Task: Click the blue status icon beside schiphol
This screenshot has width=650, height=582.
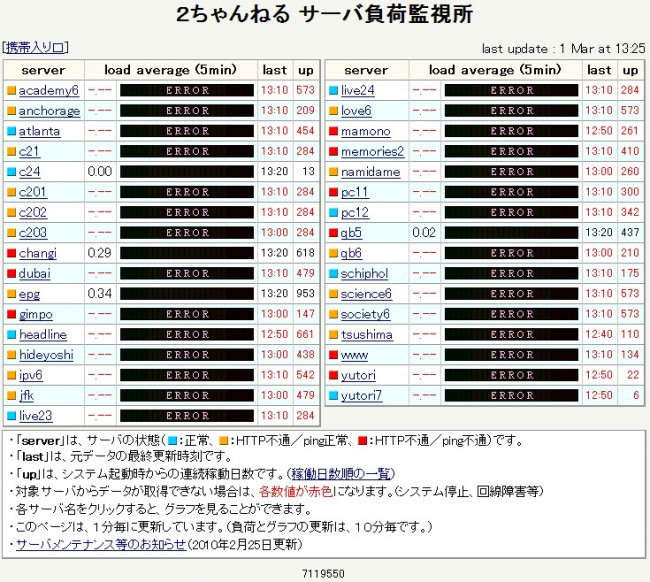Action: 333,273
